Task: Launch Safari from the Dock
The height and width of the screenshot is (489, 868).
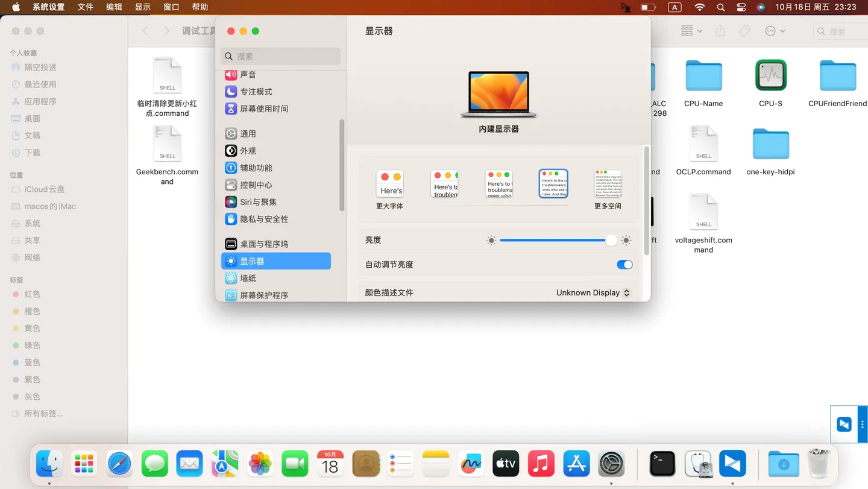Action: 119,463
